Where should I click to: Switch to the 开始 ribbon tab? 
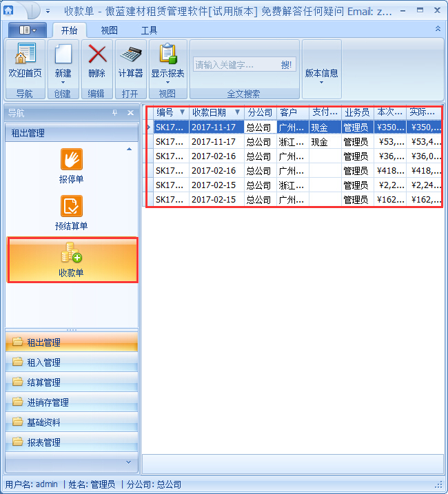click(x=69, y=30)
